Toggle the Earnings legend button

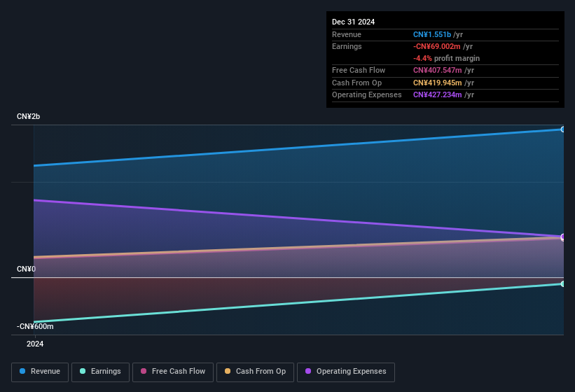[x=100, y=372]
